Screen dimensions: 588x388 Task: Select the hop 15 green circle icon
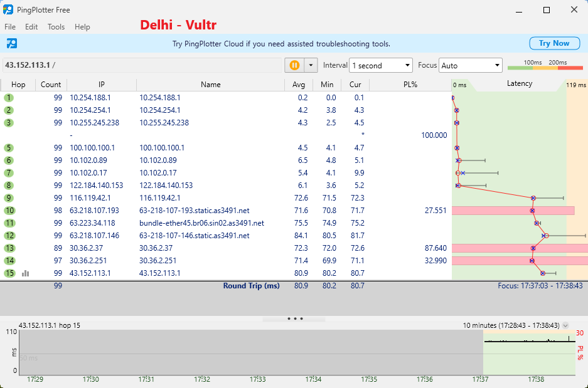(x=10, y=273)
